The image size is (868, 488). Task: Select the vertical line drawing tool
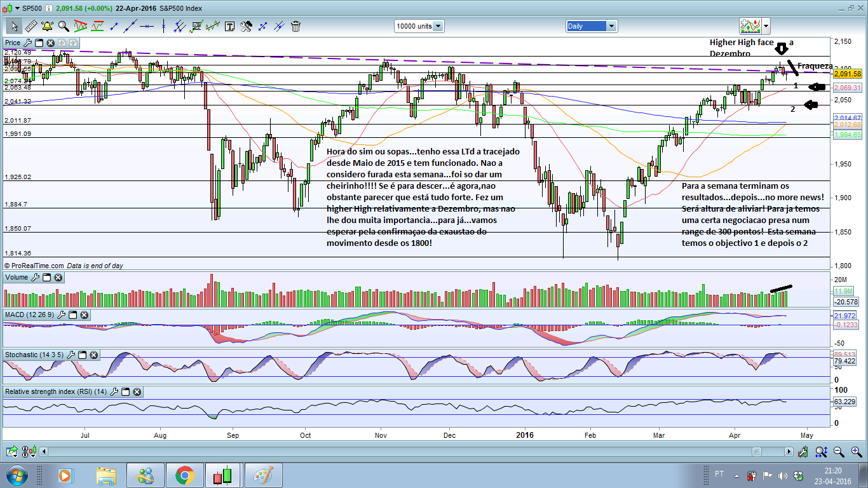[163, 26]
